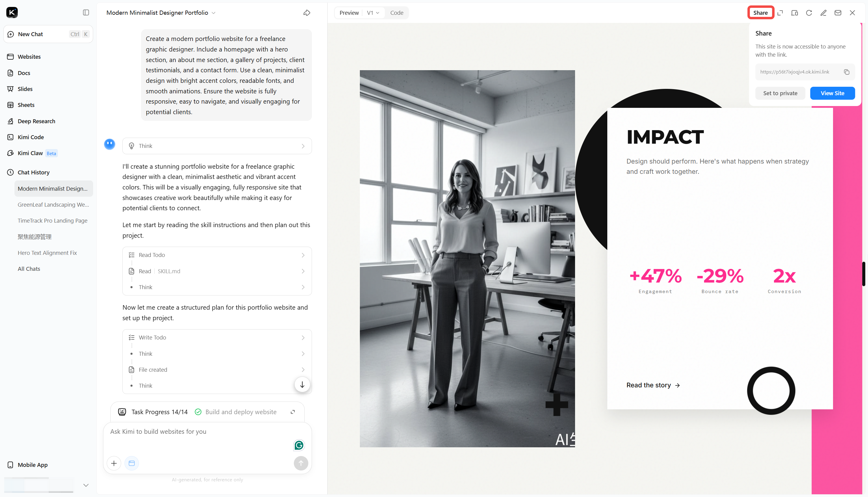Switch to the Code tab
This screenshot has width=868, height=497.
[396, 13]
